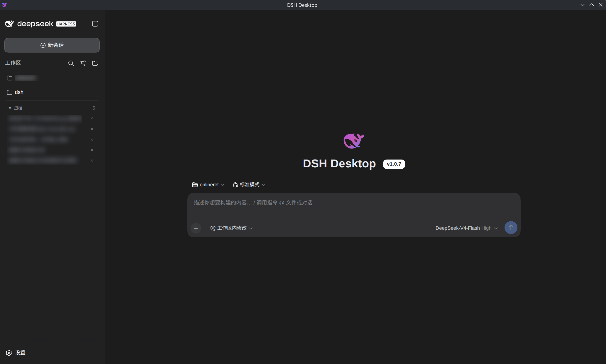Click the archive count 5

(x=94, y=108)
